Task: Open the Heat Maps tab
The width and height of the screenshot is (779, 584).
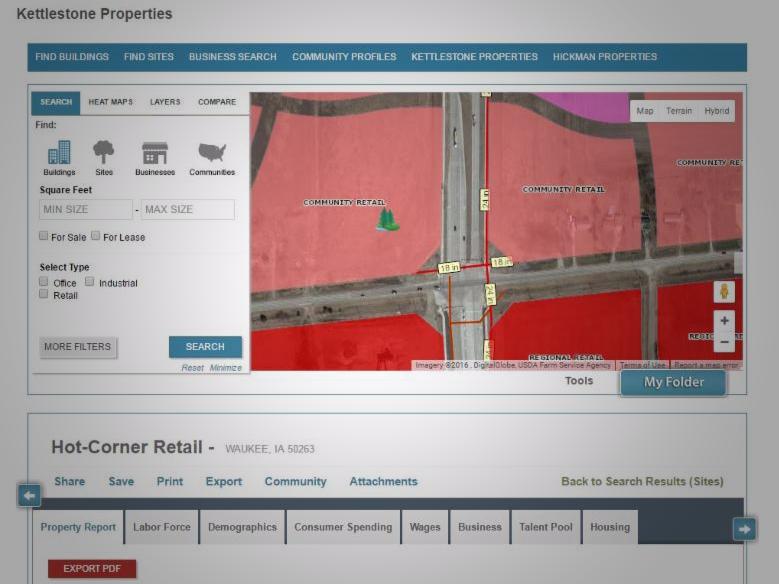Action: [x=110, y=102]
